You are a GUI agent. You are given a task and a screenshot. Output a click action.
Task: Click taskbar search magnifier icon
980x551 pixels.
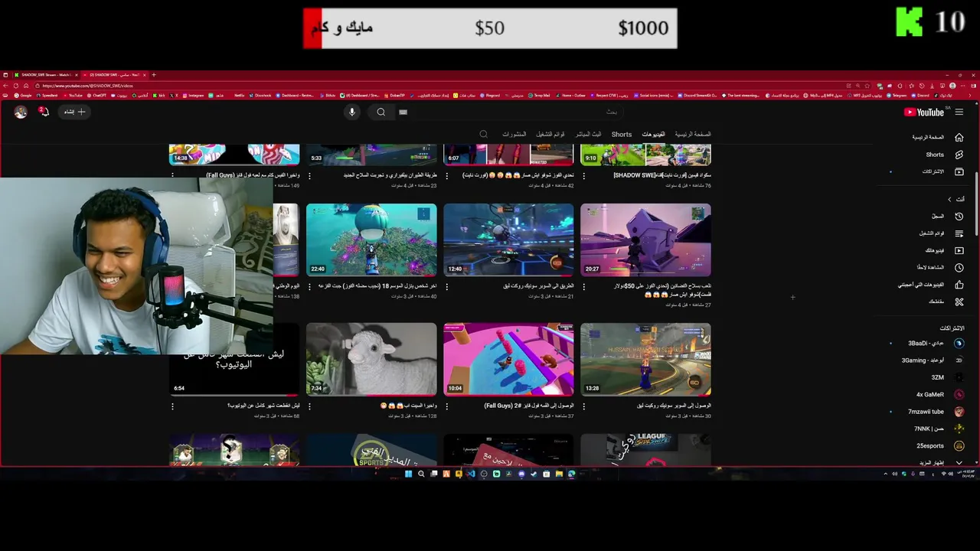[421, 474]
